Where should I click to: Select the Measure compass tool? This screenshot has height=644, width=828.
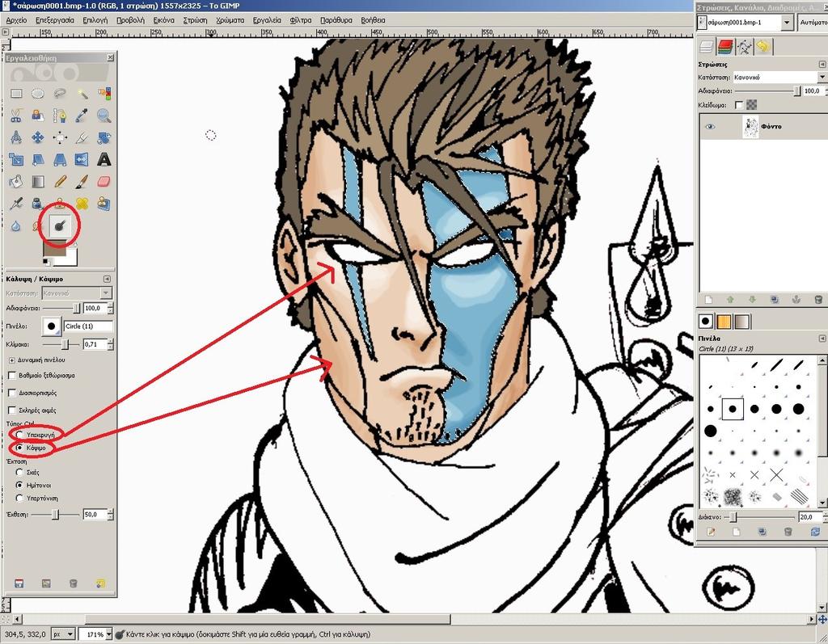[16, 138]
